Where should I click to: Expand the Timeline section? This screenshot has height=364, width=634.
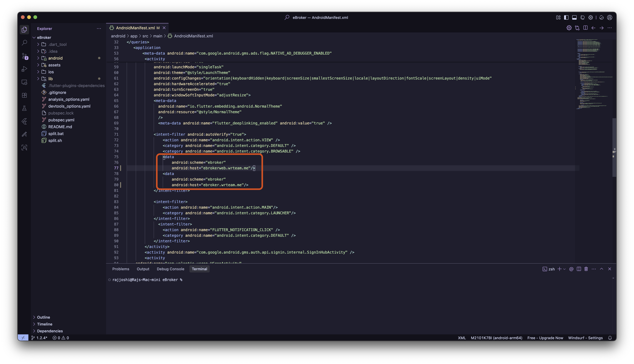(x=44, y=324)
